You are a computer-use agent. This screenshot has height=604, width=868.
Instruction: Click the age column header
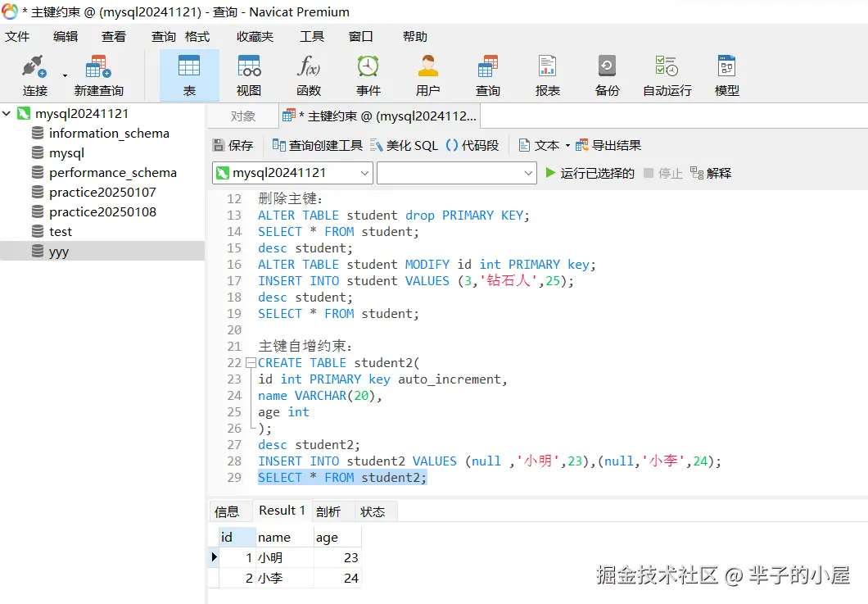pos(337,537)
